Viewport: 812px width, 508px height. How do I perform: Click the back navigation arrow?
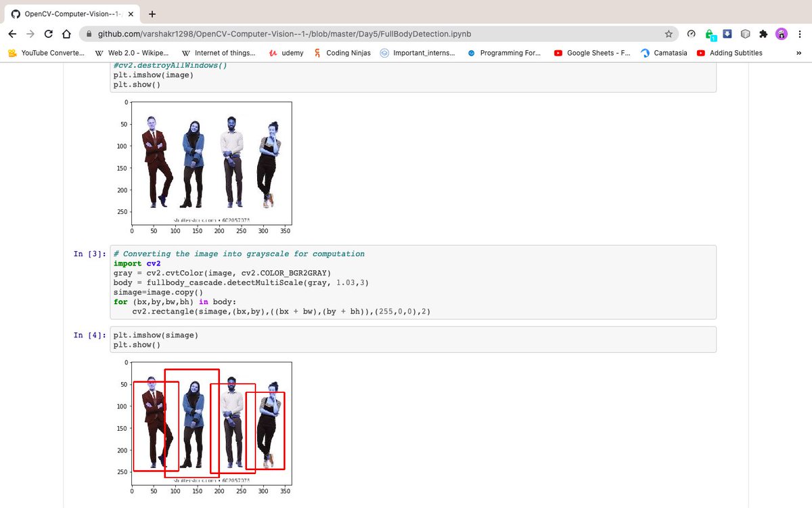click(x=12, y=33)
